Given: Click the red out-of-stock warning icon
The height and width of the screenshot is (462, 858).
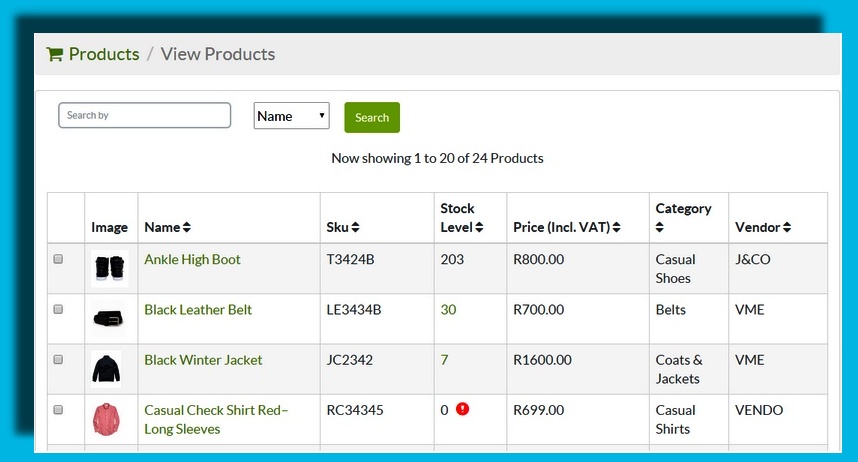Looking at the screenshot, I should [462, 409].
